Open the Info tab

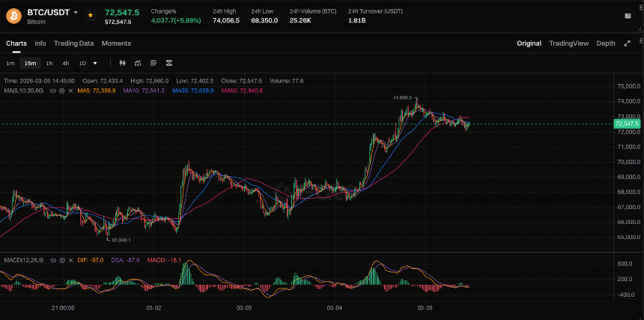(x=40, y=43)
